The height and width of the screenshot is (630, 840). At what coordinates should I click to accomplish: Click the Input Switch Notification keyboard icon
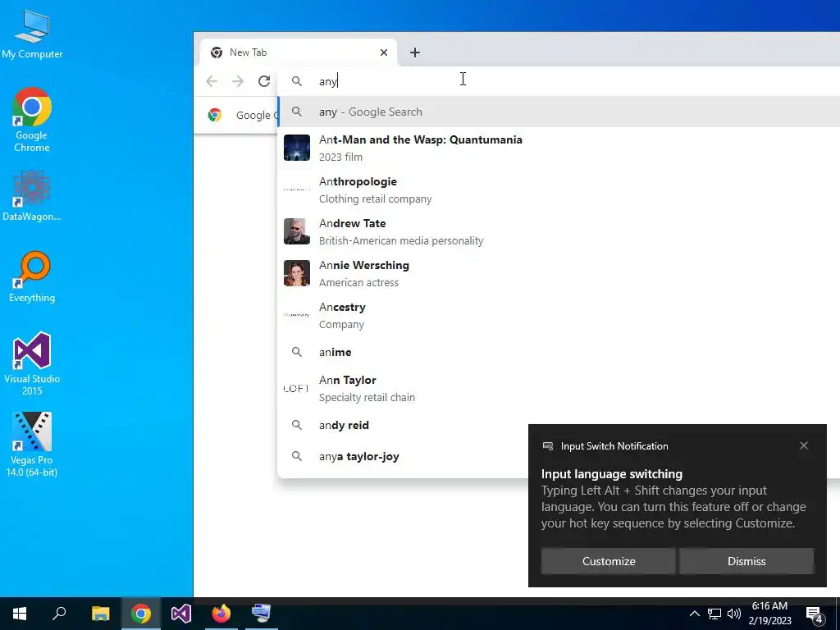click(548, 446)
